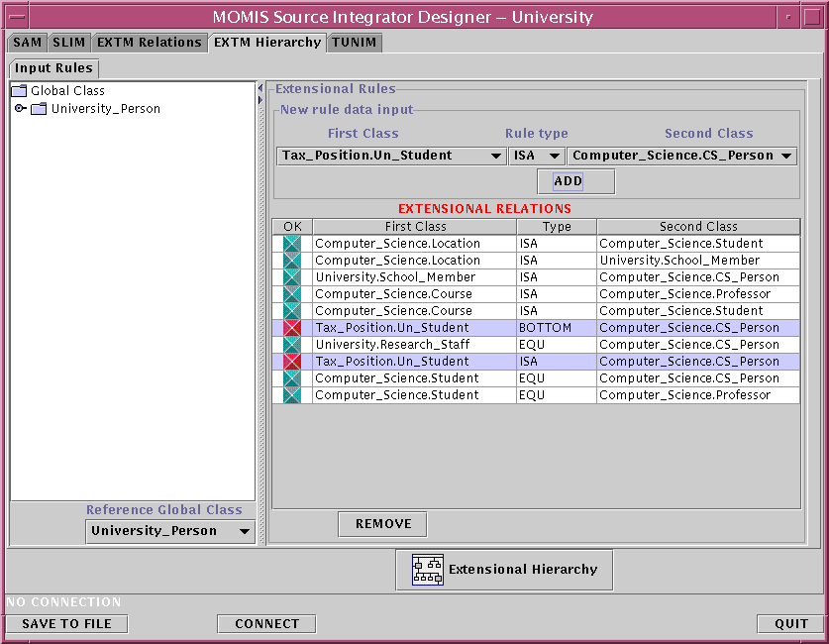The height and width of the screenshot is (644, 829).
Task: Click the REMOVE button
Action: click(x=382, y=524)
